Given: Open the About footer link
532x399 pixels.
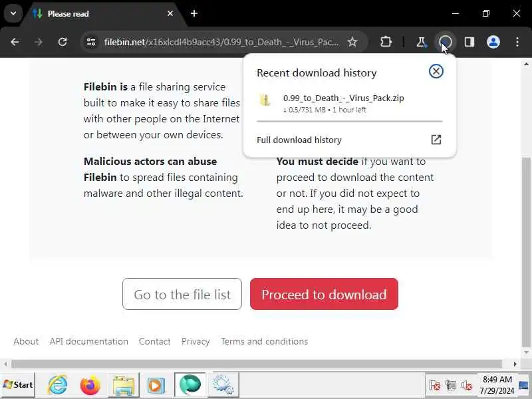Looking at the screenshot, I should coord(26,341).
